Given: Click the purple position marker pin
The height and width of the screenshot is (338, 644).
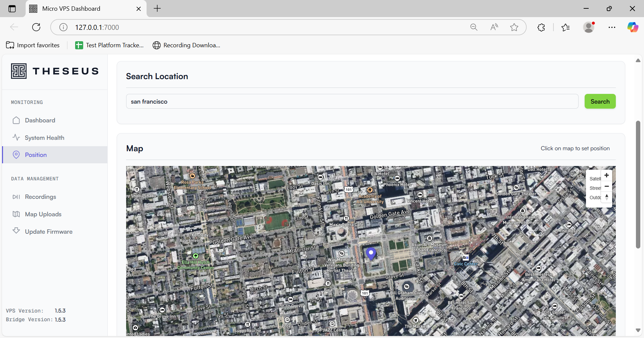Looking at the screenshot, I should click(x=371, y=253).
